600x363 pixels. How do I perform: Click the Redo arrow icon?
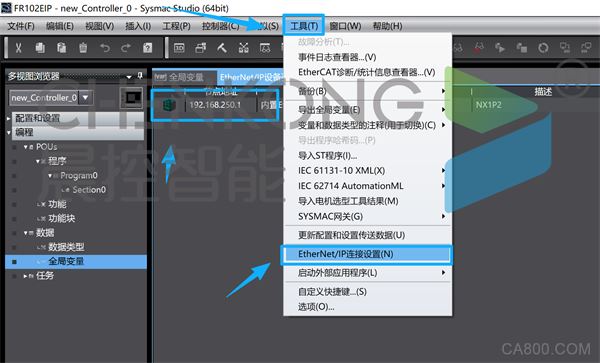(x=126, y=48)
